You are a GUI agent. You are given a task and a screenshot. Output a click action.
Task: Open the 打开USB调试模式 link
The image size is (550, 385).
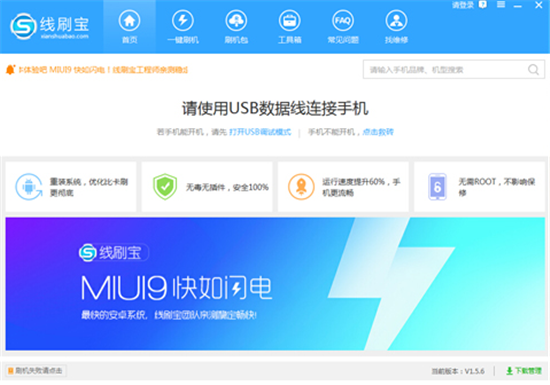(260, 132)
